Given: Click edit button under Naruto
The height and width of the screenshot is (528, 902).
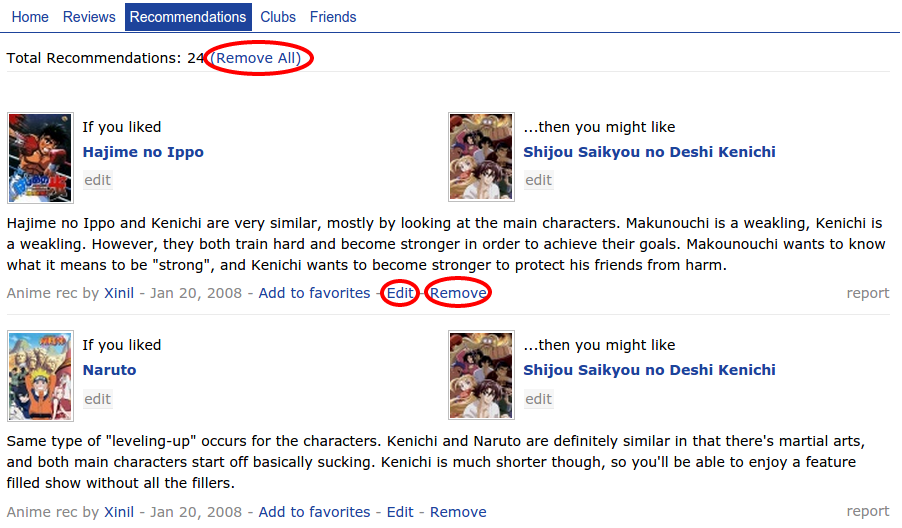Looking at the screenshot, I should [x=97, y=399].
